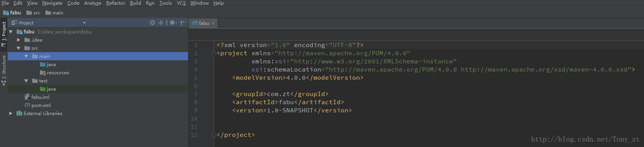644x147 pixels.
Task: Open the VCS menu
Action: 181,3
